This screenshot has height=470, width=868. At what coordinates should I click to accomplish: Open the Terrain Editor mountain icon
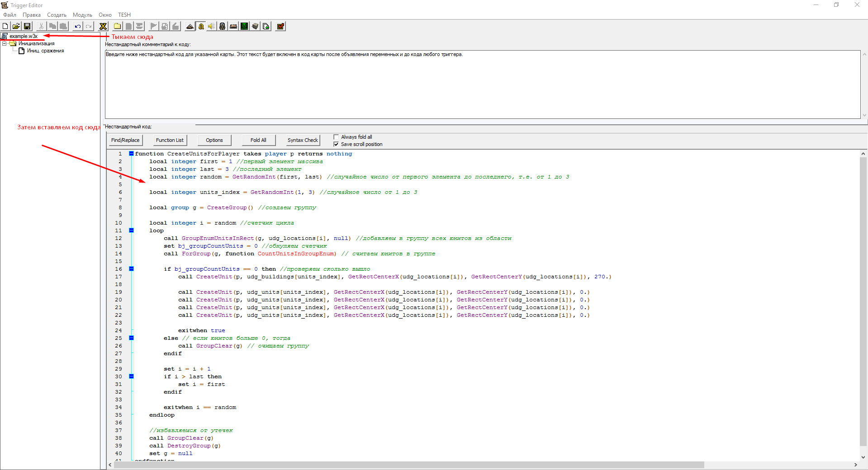[x=190, y=26]
